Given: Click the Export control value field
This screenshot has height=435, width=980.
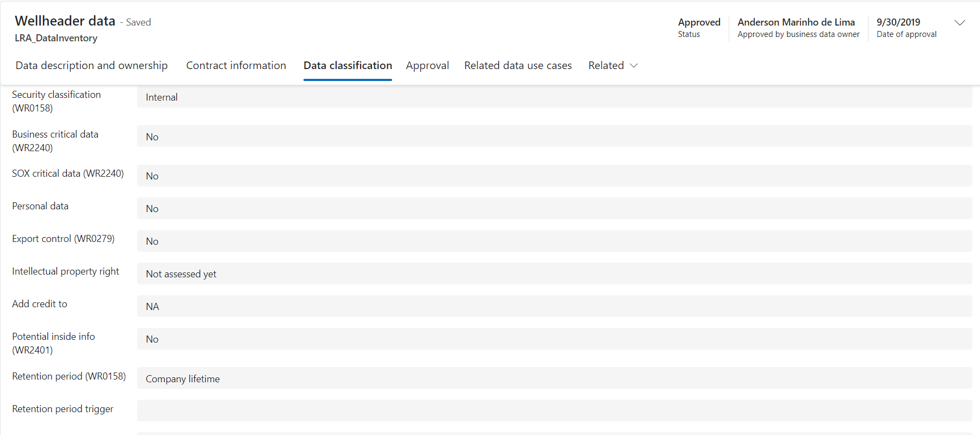Looking at the screenshot, I should pyautogui.click(x=554, y=241).
